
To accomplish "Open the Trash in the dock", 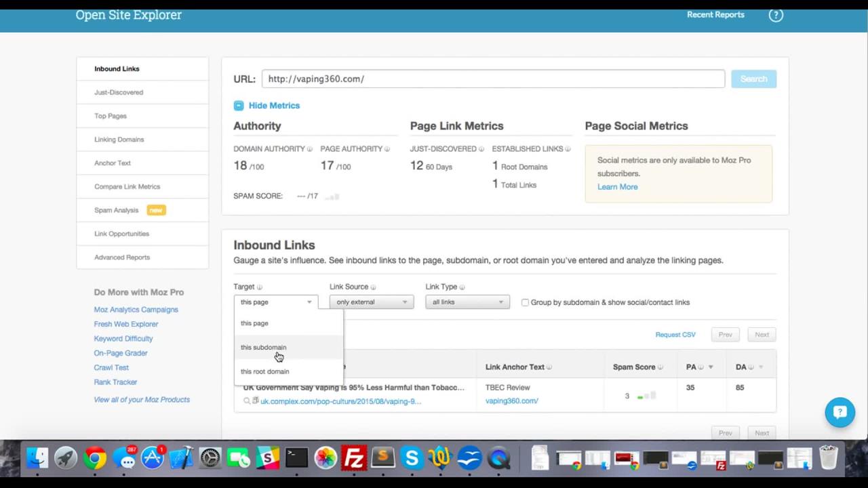I will pos(829,459).
